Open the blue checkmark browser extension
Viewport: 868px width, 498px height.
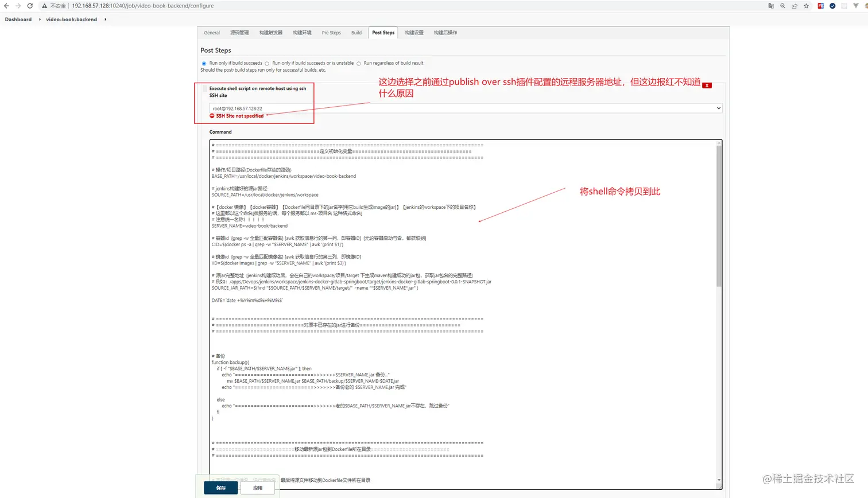click(x=832, y=6)
